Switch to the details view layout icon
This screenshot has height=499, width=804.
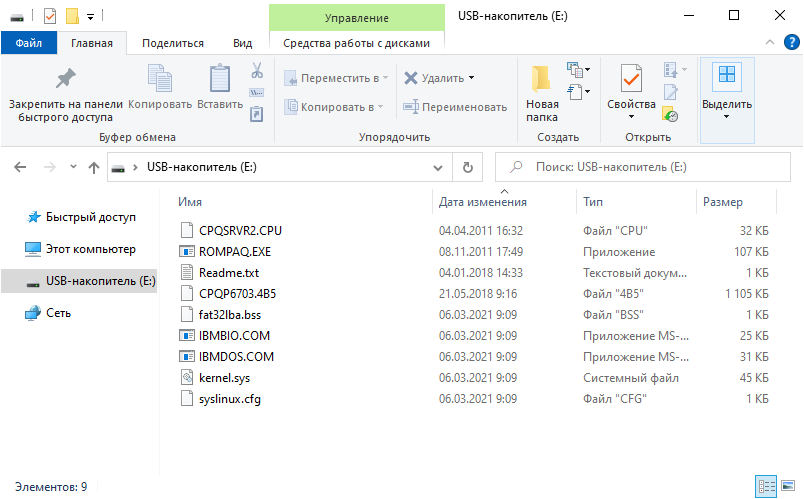coord(767,486)
